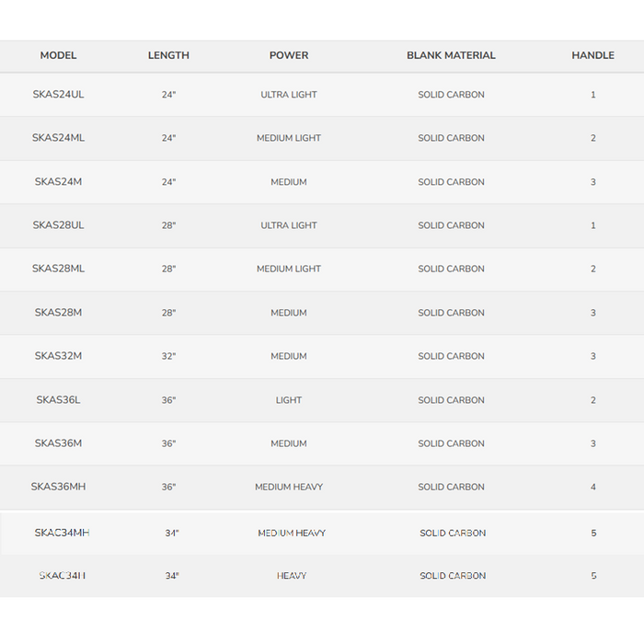Click the HEAVY power cell in last row

pyautogui.click(x=292, y=576)
